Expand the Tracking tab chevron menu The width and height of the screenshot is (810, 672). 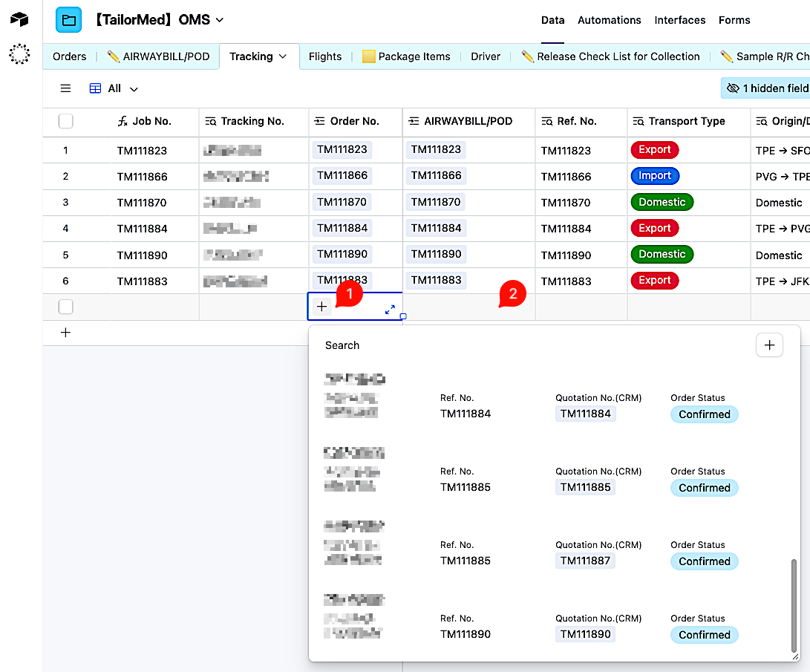[x=283, y=56]
